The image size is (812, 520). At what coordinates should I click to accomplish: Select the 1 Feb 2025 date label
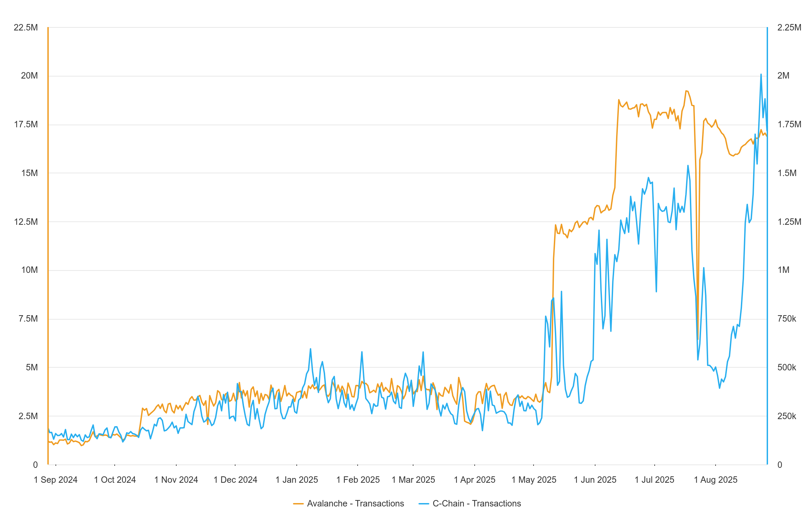coord(358,480)
